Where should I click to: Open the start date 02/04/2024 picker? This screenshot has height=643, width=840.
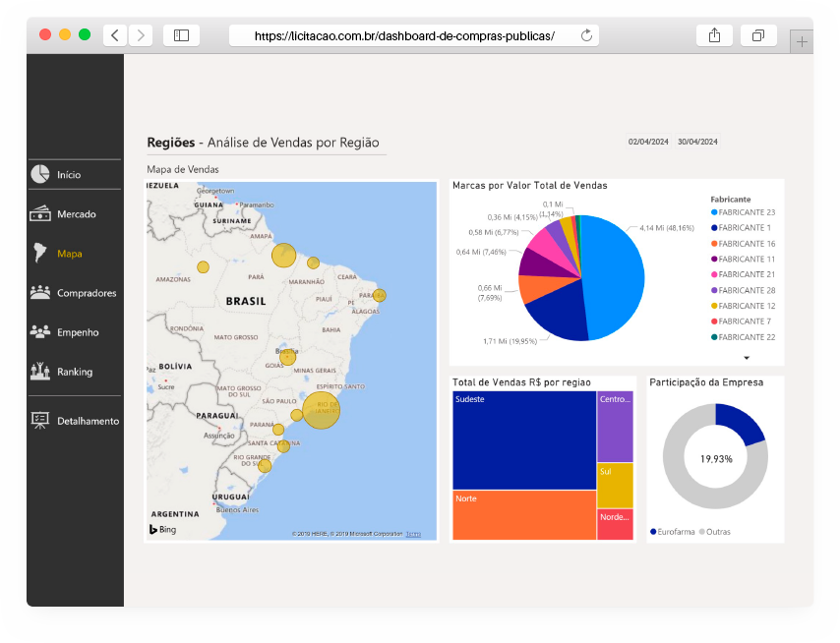pyautogui.click(x=648, y=142)
